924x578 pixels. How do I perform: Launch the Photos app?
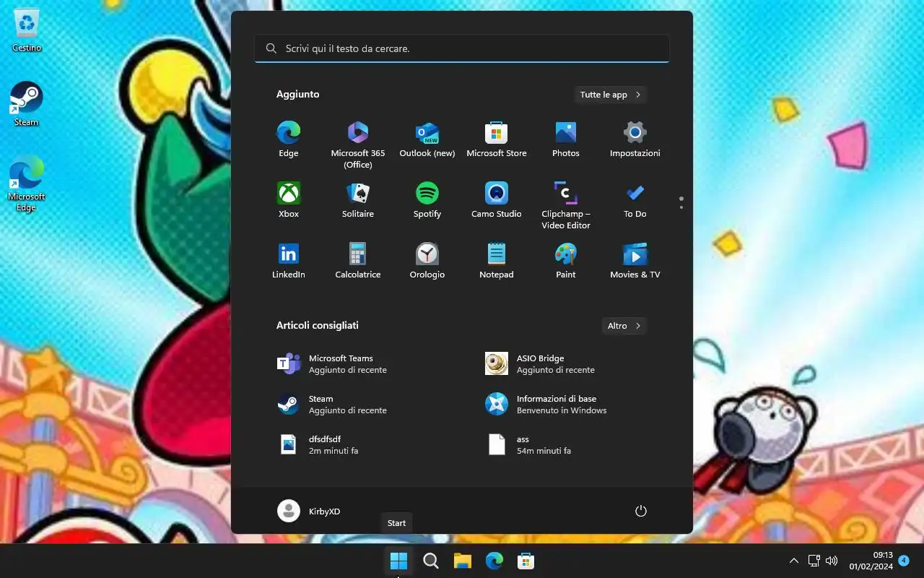point(566,139)
